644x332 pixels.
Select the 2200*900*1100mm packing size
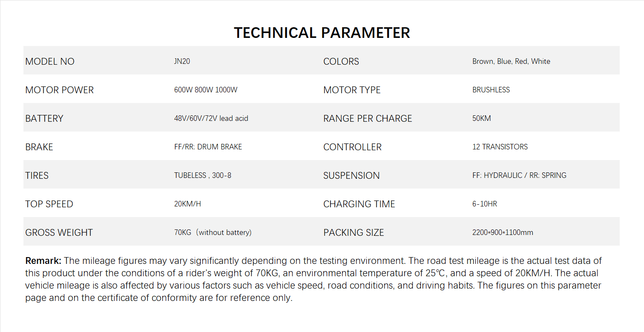[x=503, y=232]
